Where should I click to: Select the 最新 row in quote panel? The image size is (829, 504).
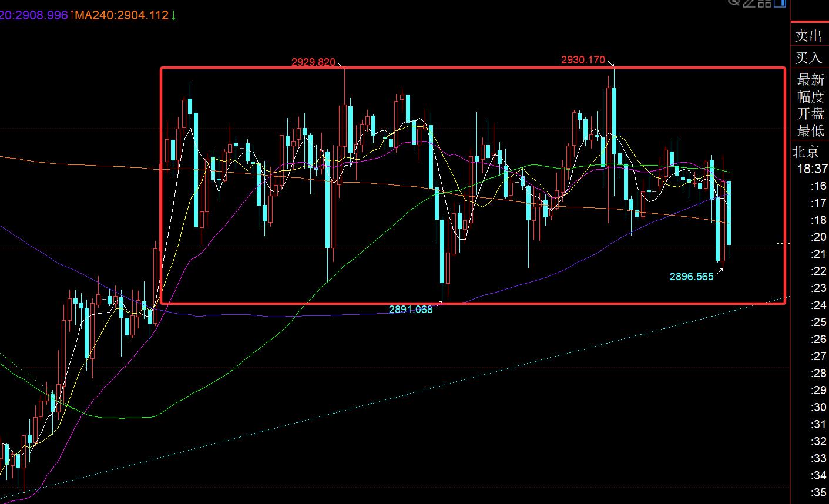(810, 79)
